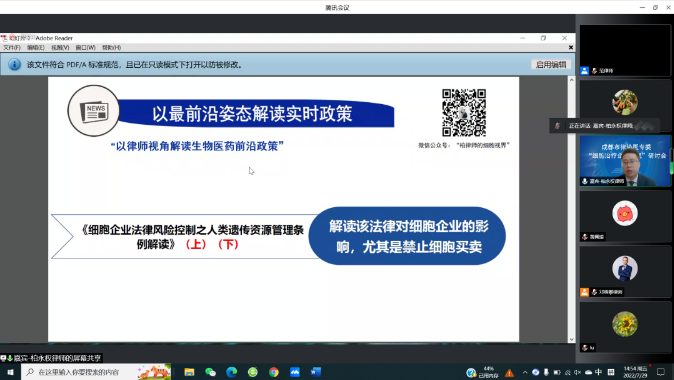This screenshot has height=380, width=674.
Task: Open the 编辑(E) menu in Adobe Reader
Action: click(36, 48)
